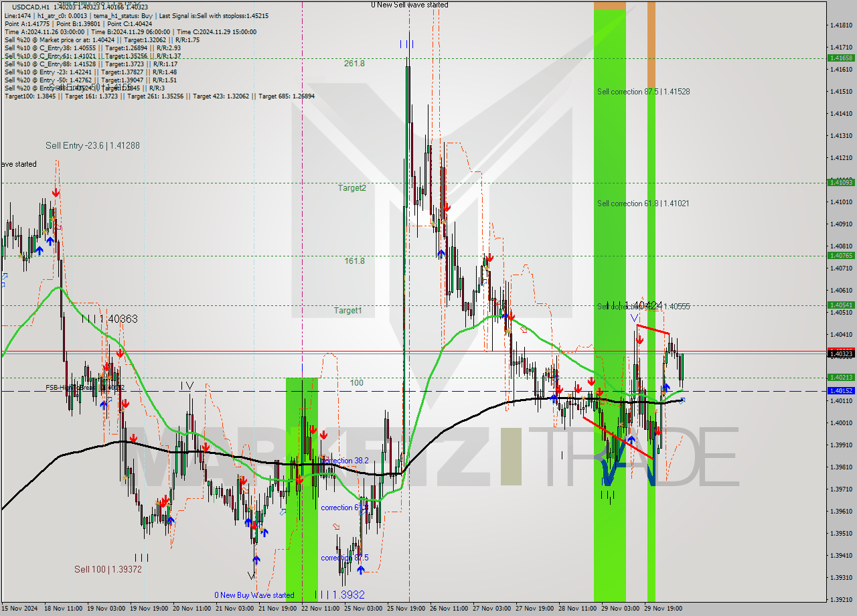857x616 pixels.
Task: Click the '15 Nov 2024' date axis label
Action: click(20, 609)
